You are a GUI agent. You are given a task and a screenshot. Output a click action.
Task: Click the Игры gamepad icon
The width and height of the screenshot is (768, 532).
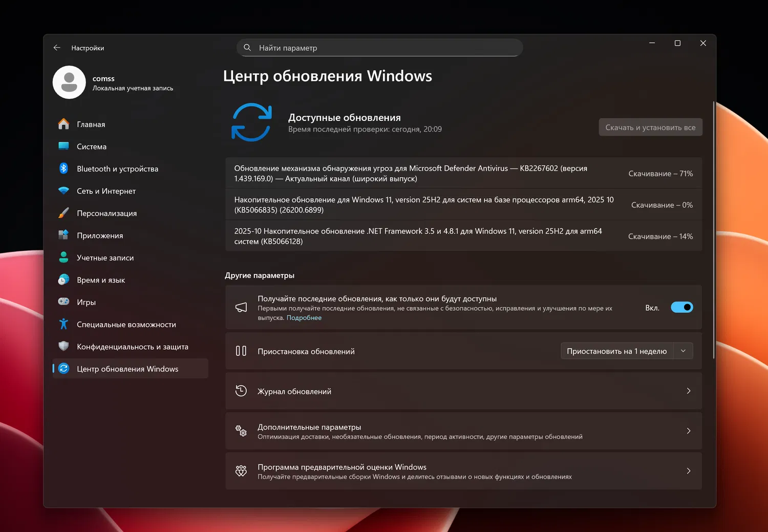(63, 302)
